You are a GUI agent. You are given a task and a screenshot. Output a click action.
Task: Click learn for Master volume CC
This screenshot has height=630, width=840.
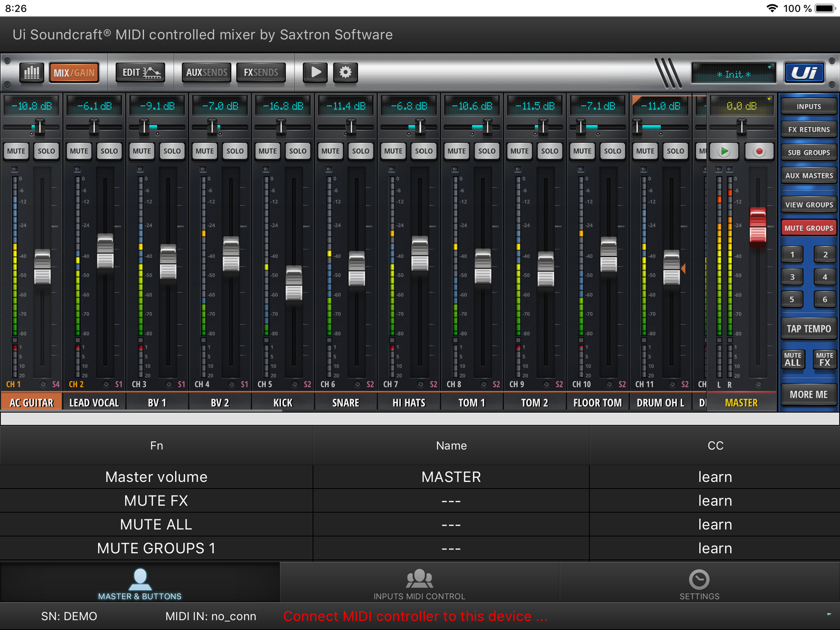(715, 477)
